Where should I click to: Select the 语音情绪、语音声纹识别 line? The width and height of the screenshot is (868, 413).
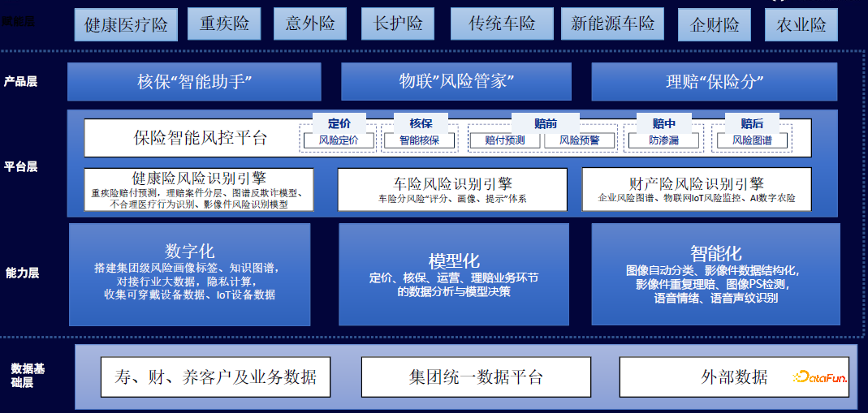pos(716,299)
